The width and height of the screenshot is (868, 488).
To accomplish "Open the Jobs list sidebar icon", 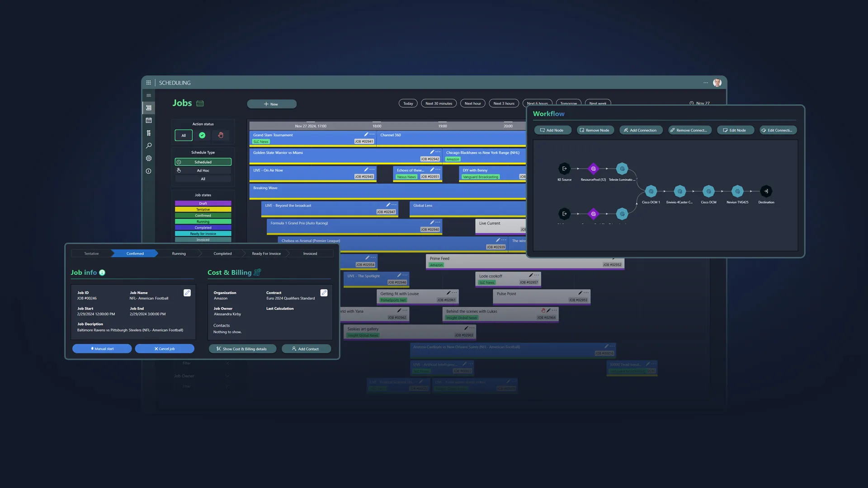I will point(148,108).
